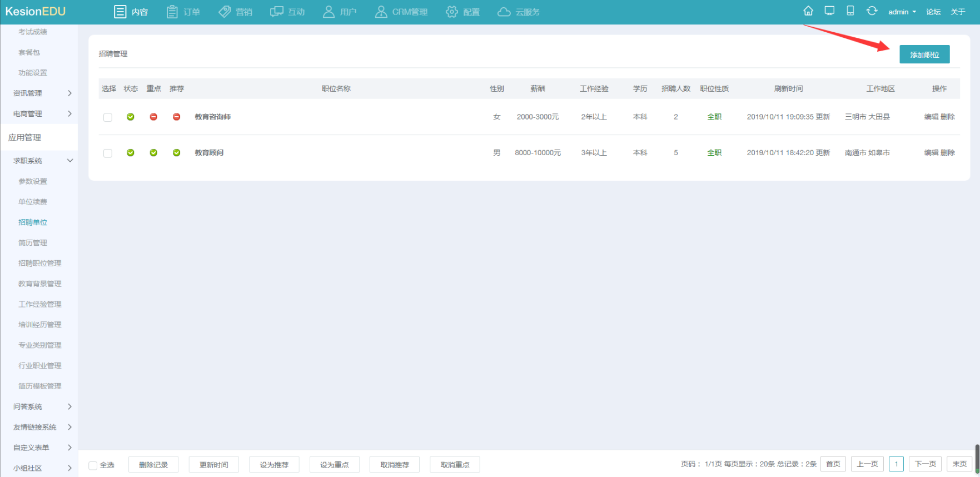Click the refresh cache icon
Image resolution: width=980 pixels, height=477 pixels.
click(x=872, y=11)
